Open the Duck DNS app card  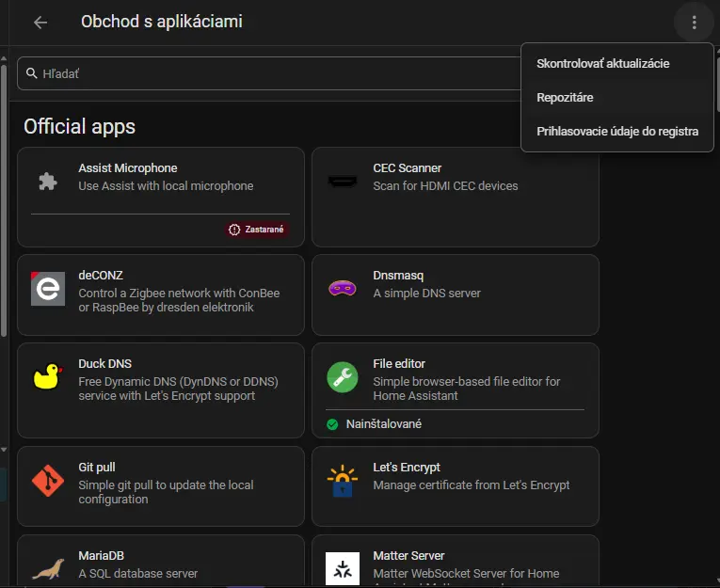tap(161, 390)
